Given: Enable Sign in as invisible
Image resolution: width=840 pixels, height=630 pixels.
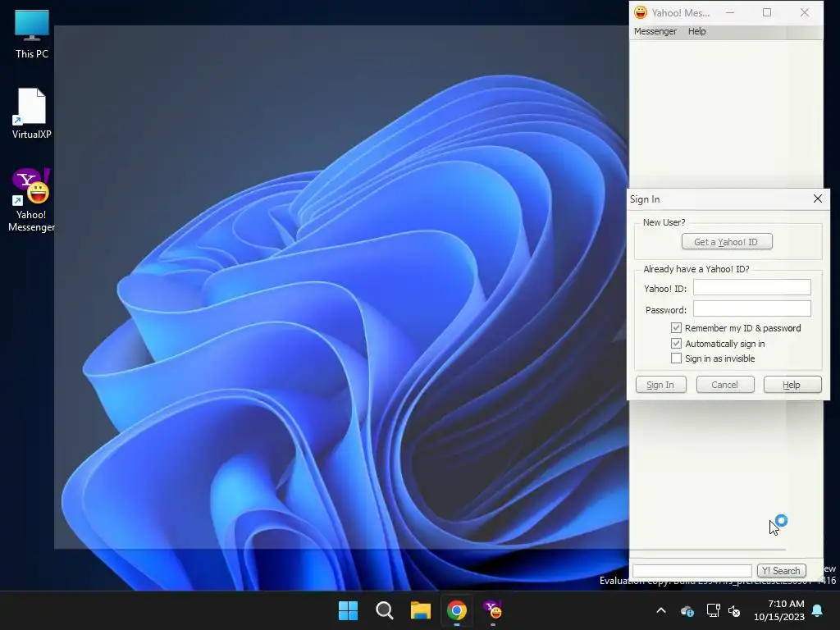Looking at the screenshot, I should [676, 358].
